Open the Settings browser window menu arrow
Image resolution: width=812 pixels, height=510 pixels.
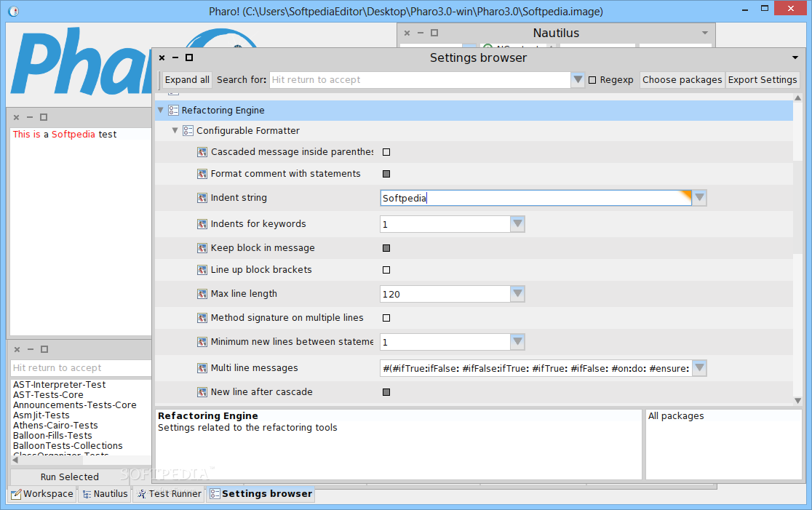click(x=795, y=57)
